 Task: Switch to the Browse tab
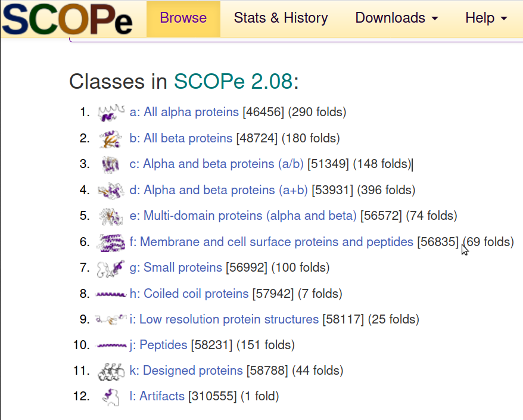pyautogui.click(x=183, y=18)
